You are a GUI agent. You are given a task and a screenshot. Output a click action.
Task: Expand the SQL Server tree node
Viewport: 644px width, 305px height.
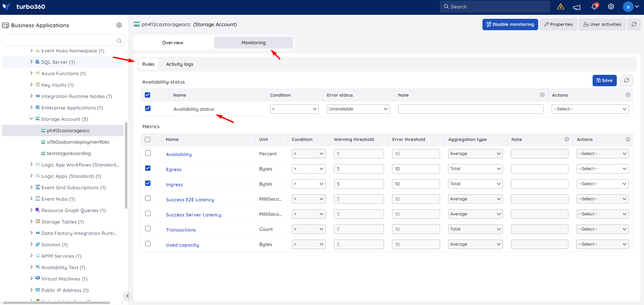[x=31, y=61]
